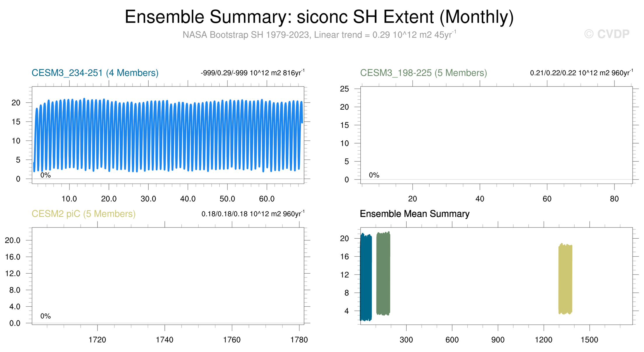This screenshot has height=352, width=644.
Task: Click 0% label in CESM2 piC plot
Action: [x=46, y=316]
